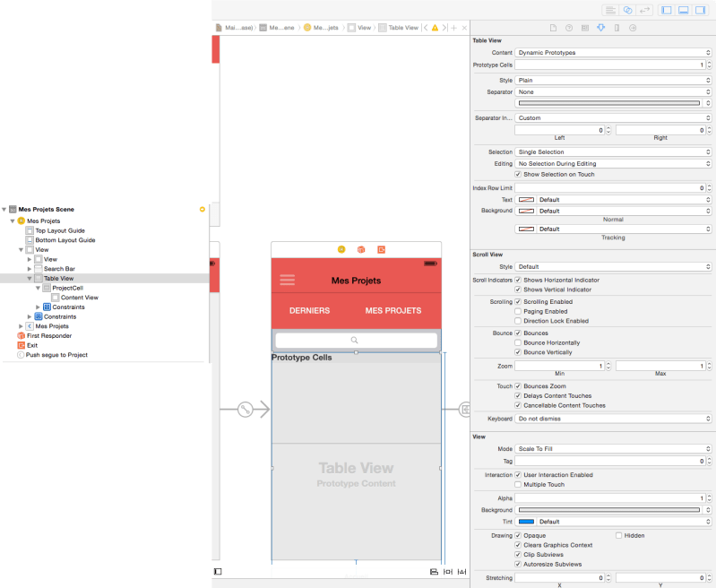Open the Identity inspector tab
Screen dimensions: 716x588
tap(585, 28)
